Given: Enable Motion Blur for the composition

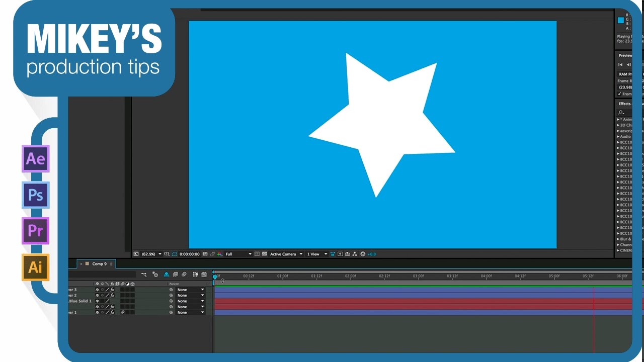Looking at the screenshot, I should point(184,275).
